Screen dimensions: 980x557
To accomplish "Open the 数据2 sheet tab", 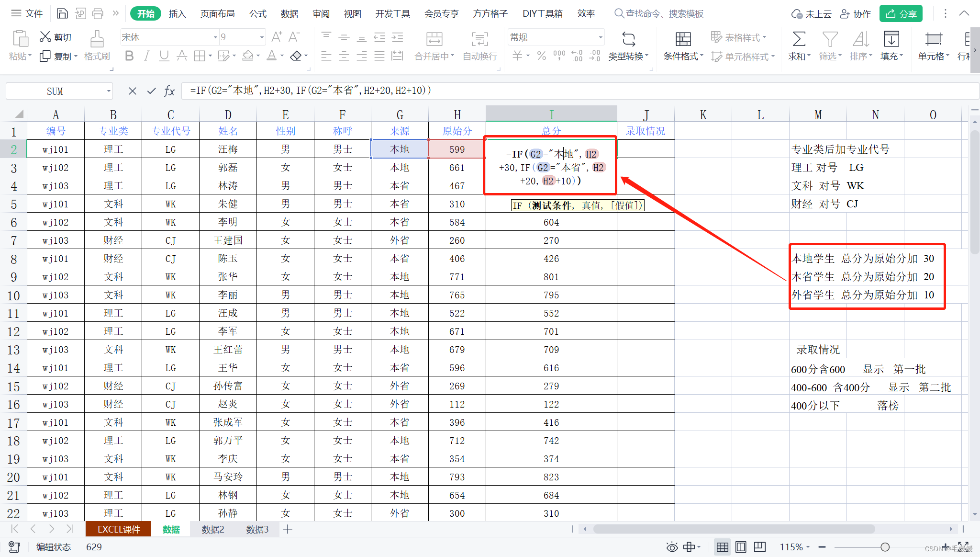I will (x=213, y=529).
